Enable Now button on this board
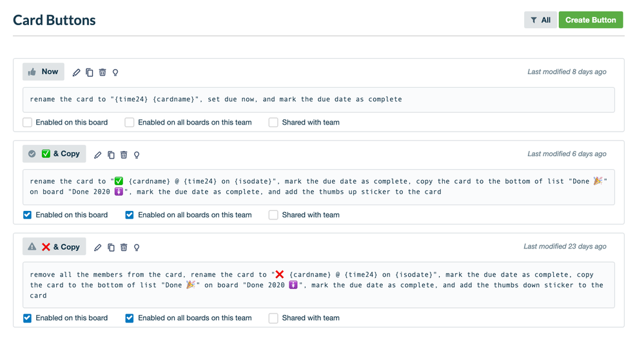644x351 pixels. point(28,123)
